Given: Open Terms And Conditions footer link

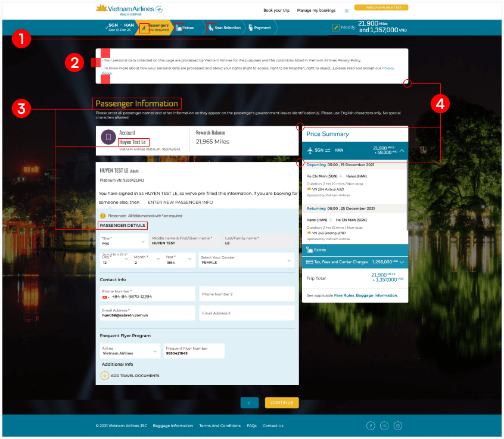Looking at the screenshot, I should coord(220,425).
